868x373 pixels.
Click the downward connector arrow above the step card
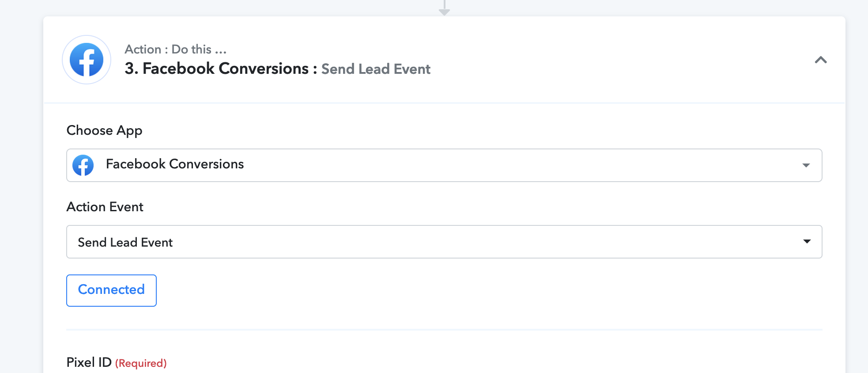click(x=444, y=8)
